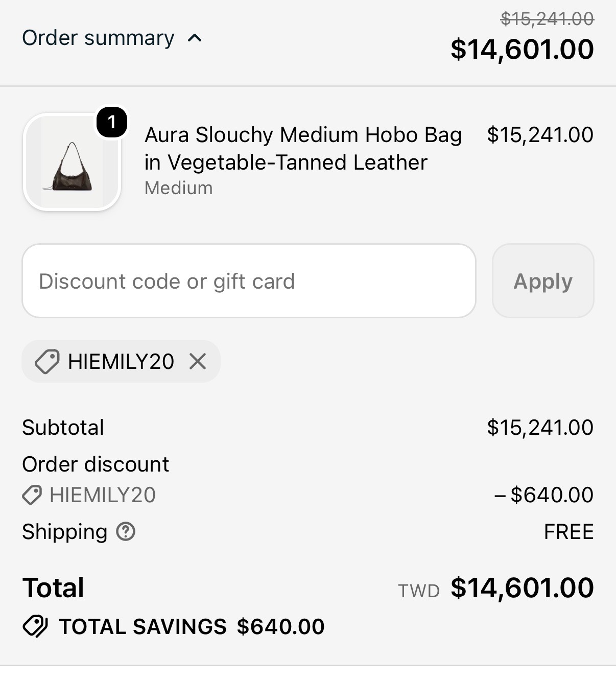The image size is (616, 680).
Task: Click the HIEMILY20 discount chip label
Action: 121,362
